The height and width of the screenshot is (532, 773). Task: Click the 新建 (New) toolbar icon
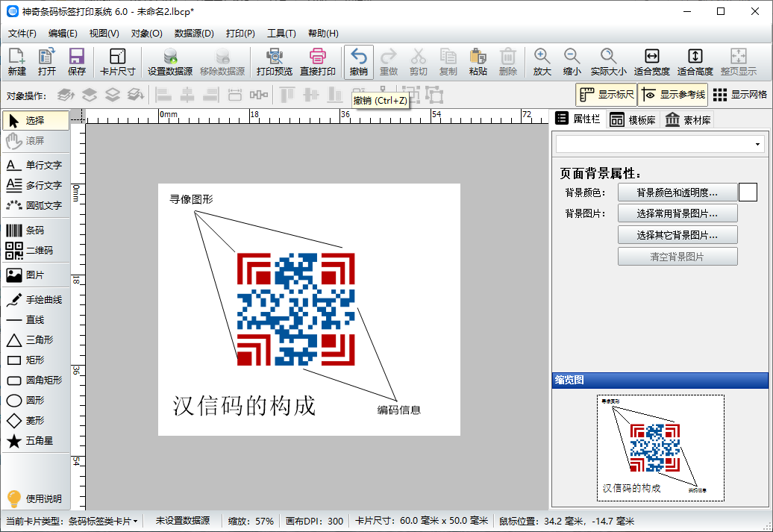16,62
